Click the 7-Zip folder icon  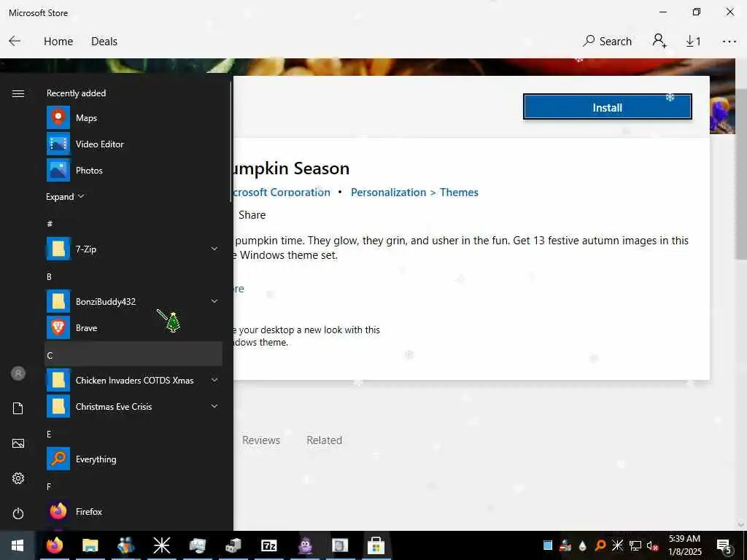click(x=58, y=249)
